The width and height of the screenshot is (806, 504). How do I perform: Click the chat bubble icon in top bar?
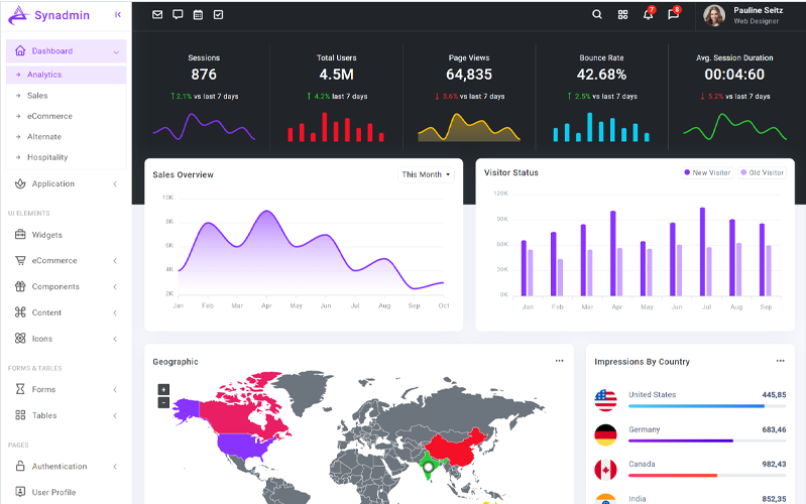point(178,15)
